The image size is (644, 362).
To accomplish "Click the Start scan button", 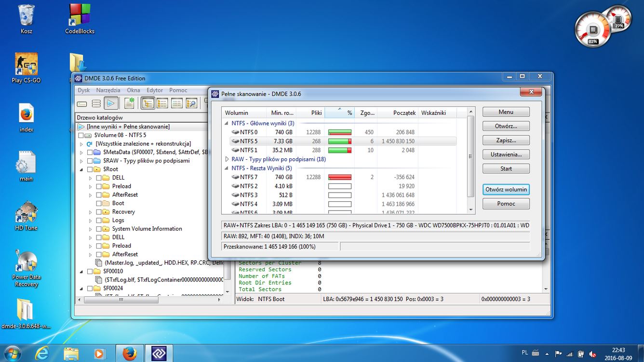I will (506, 169).
